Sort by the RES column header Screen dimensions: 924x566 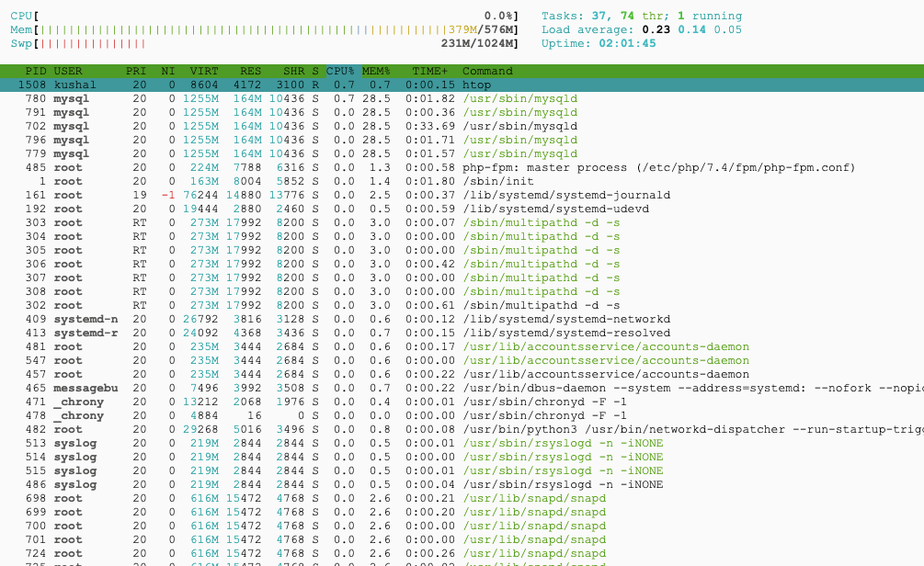(250, 71)
